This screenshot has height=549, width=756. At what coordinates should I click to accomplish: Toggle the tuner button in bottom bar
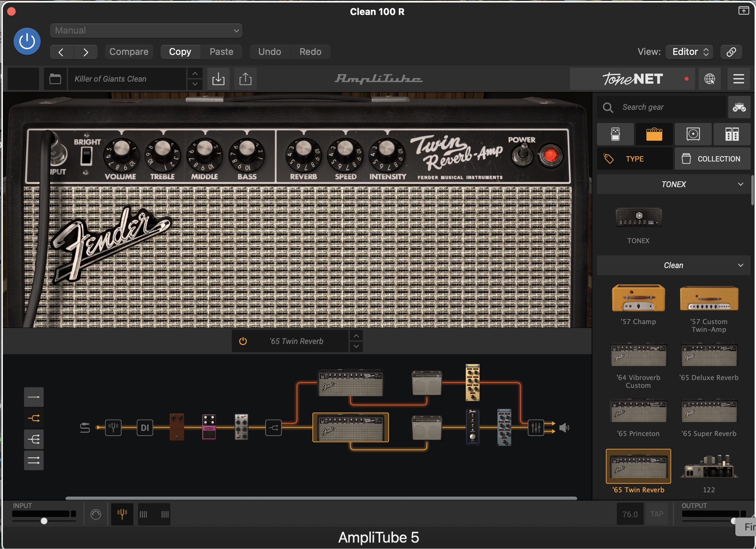(122, 514)
